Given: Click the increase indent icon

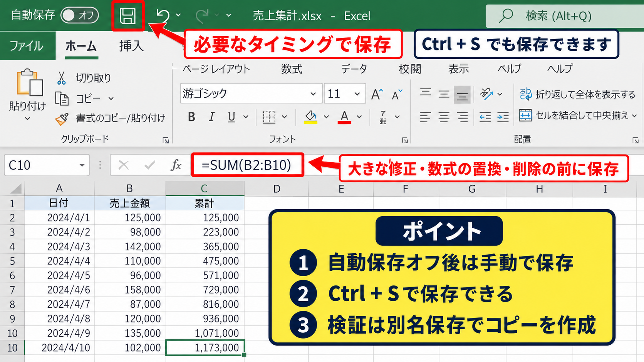Looking at the screenshot, I should (503, 117).
